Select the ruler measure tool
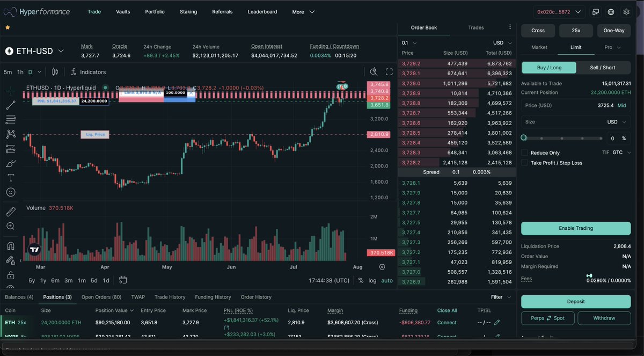The height and width of the screenshot is (356, 644). (11, 212)
